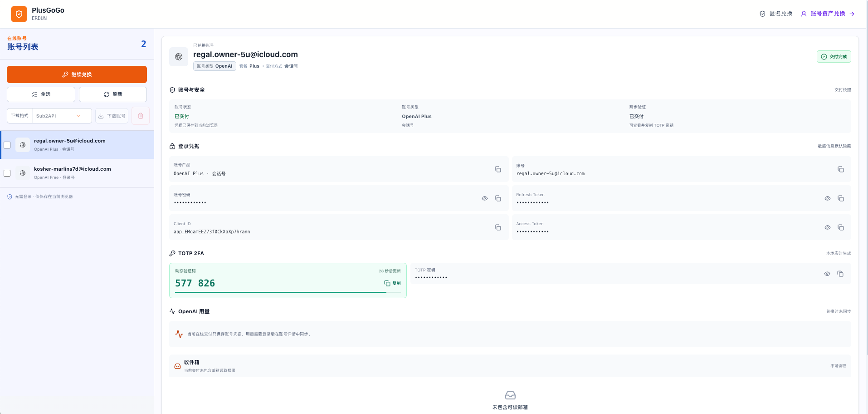This screenshot has width=868, height=414.
Task: Click the 交付快照 label
Action: [x=843, y=90]
